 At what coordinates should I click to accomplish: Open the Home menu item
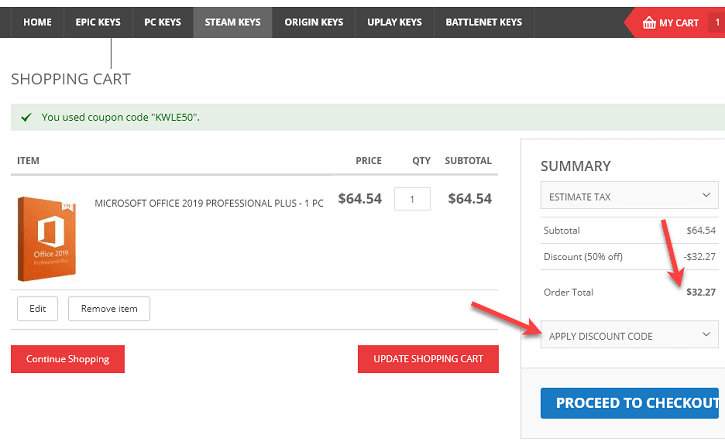37,22
